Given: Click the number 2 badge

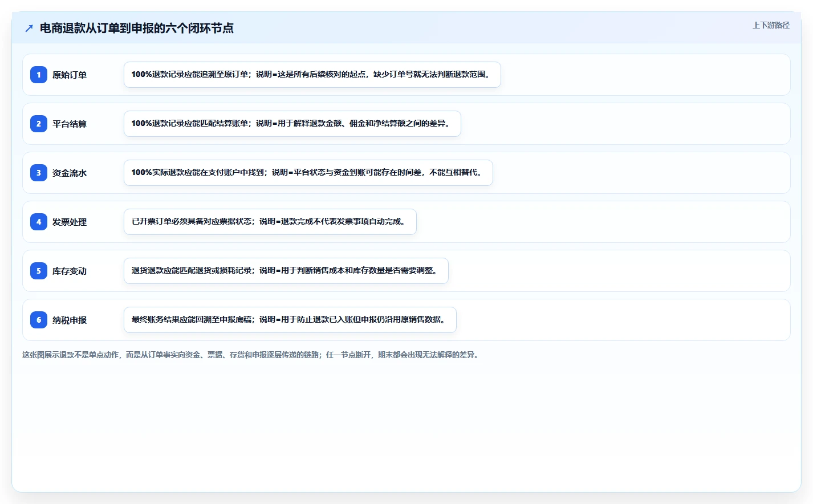Looking at the screenshot, I should click(x=39, y=124).
